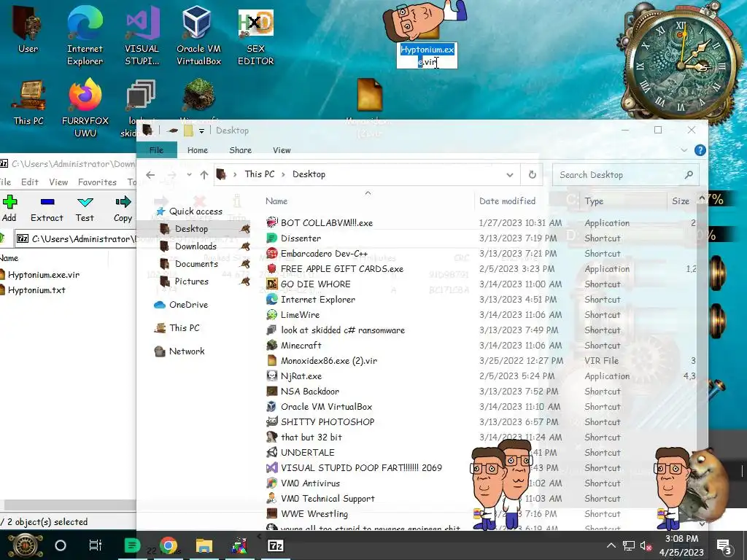Select Monoxidex86.exe (2).vir file
This screenshot has width=747, height=560.
click(x=328, y=360)
